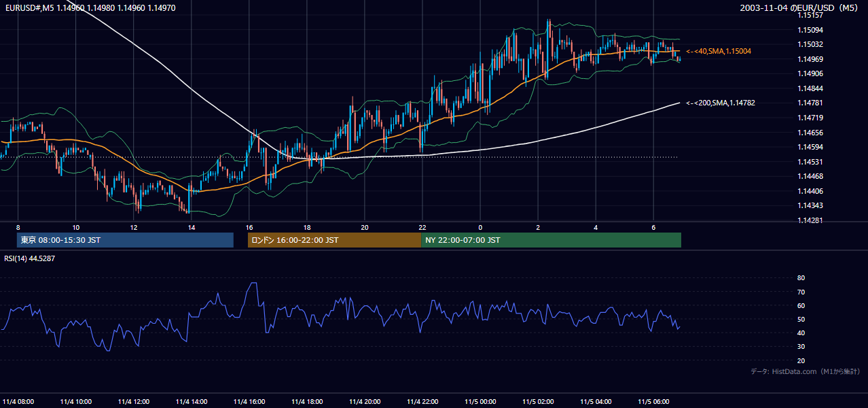Click hour tick 14 under price chart
The image size is (868, 408).
pyautogui.click(x=192, y=227)
